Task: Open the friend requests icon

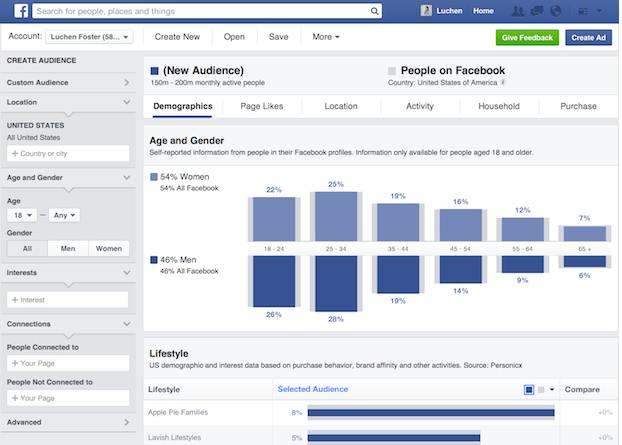Action: pyautogui.click(x=517, y=11)
